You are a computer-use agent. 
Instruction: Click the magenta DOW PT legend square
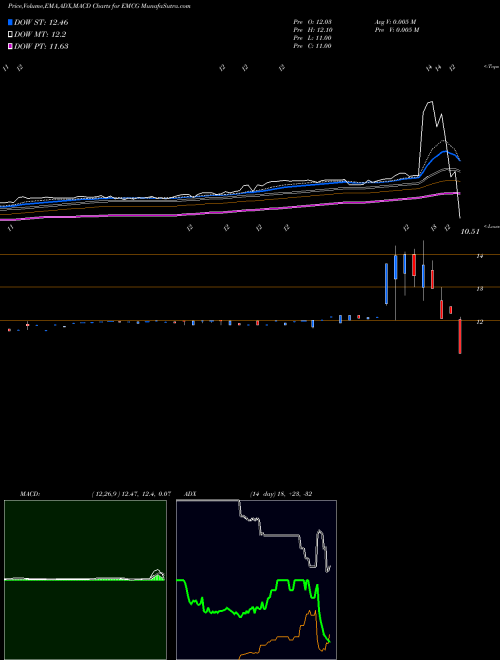click(x=10, y=46)
